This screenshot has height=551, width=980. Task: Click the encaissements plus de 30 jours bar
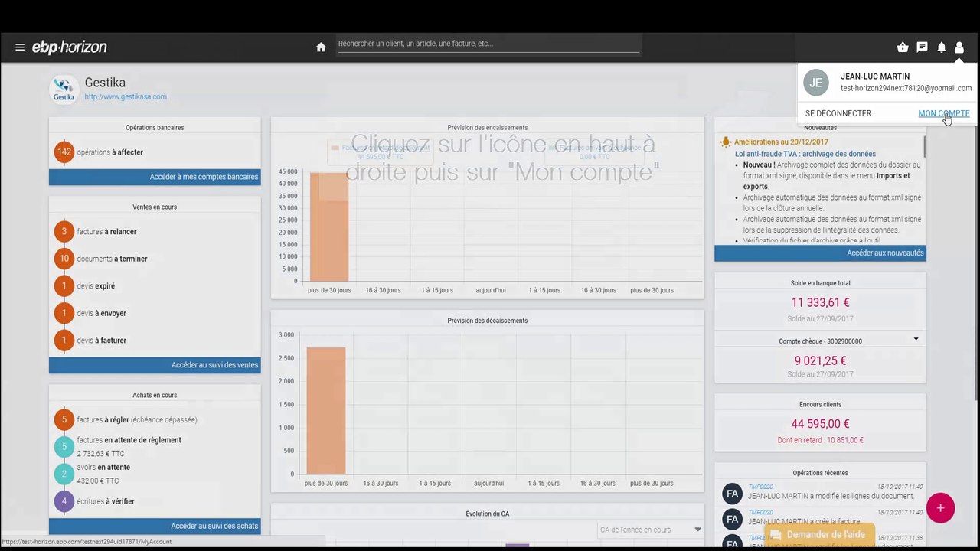(329, 227)
